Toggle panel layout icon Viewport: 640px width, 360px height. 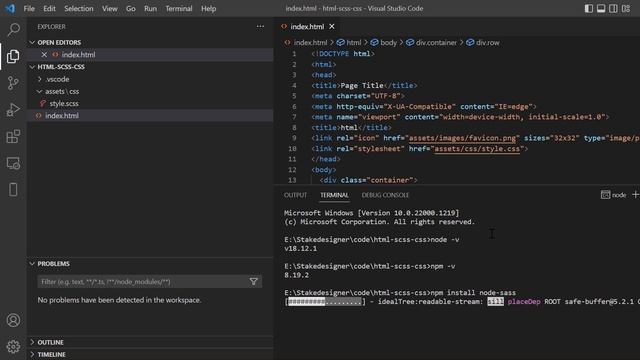click(x=601, y=9)
